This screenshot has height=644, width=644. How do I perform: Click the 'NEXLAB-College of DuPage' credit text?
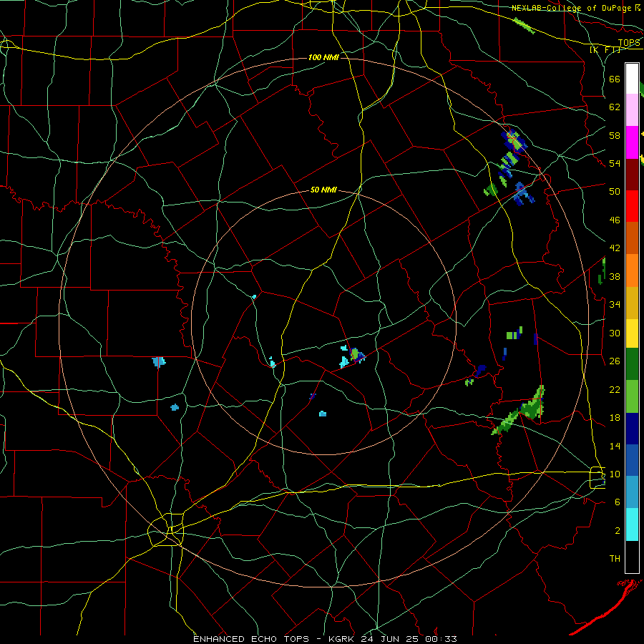click(572, 8)
